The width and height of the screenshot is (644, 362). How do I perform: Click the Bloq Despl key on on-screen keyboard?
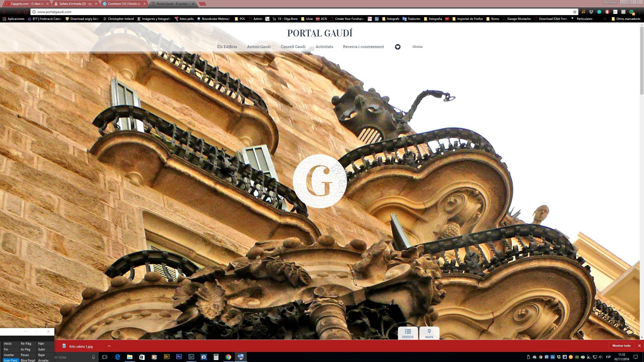pos(28,360)
